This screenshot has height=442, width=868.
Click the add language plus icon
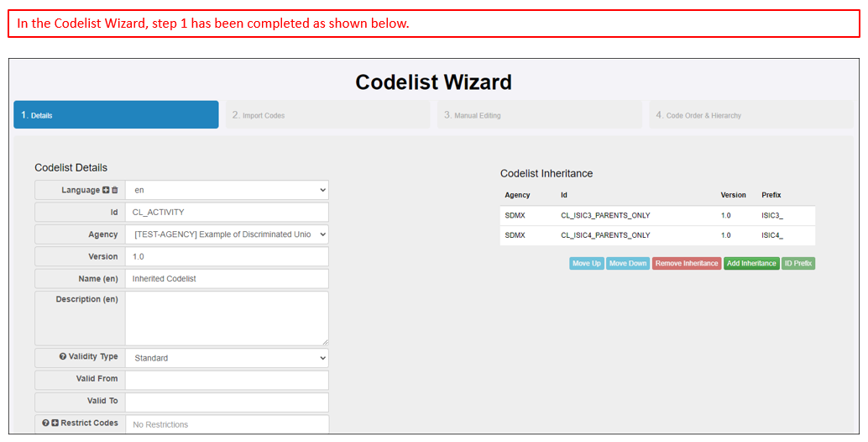(x=106, y=191)
